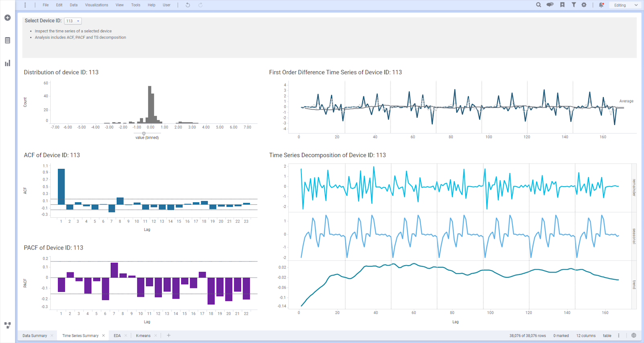Close the EDA tab
The height and width of the screenshot is (343, 644).
pos(126,336)
